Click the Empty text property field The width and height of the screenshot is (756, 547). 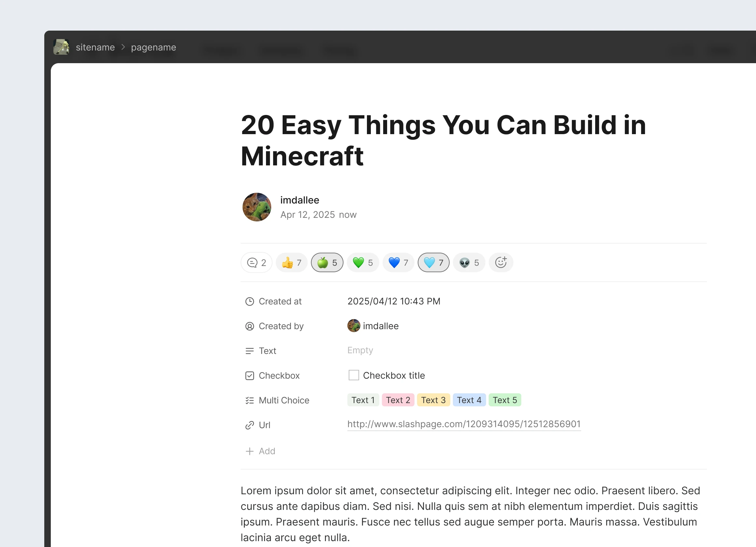(360, 350)
